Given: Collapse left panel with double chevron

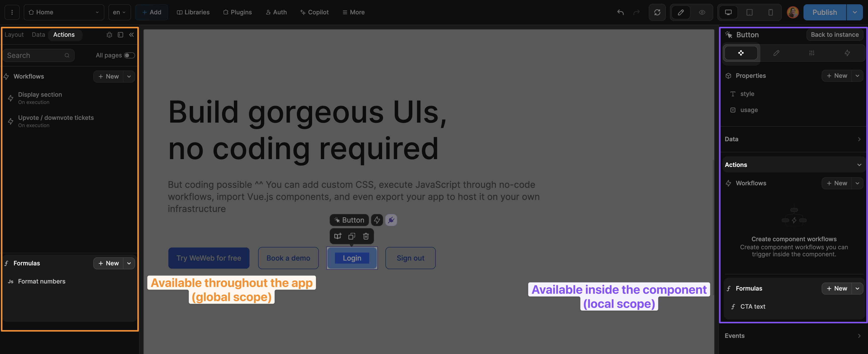Looking at the screenshot, I should click(131, 35).
